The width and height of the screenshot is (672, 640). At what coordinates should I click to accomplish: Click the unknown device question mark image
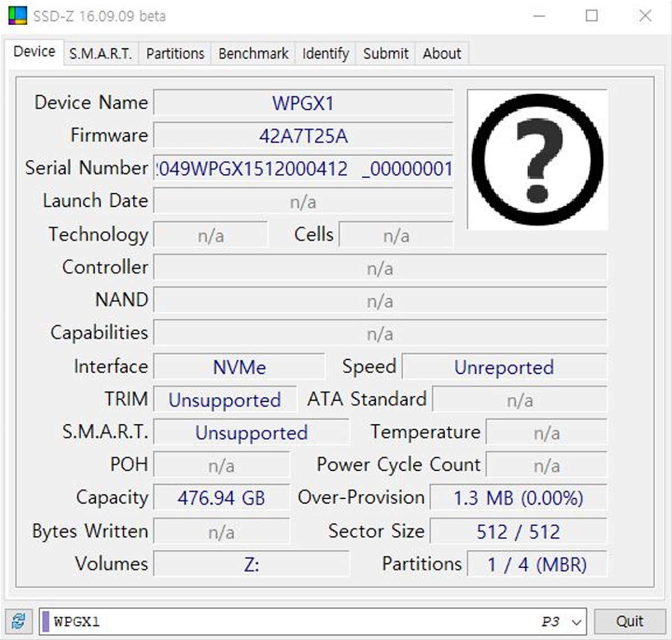[x=538, y=159]
